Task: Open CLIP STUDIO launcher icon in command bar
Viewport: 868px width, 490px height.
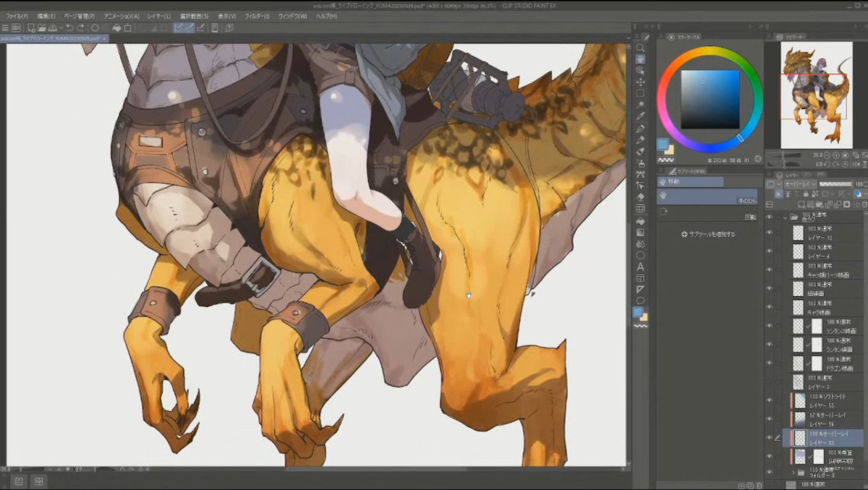Action: (x=16, y=27)
